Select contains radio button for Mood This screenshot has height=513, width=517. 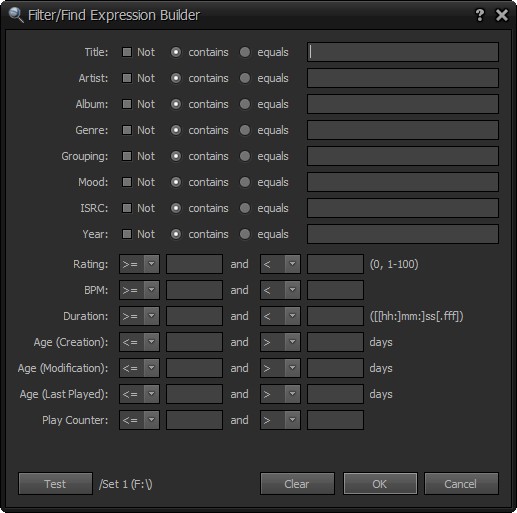pos(176,182)
